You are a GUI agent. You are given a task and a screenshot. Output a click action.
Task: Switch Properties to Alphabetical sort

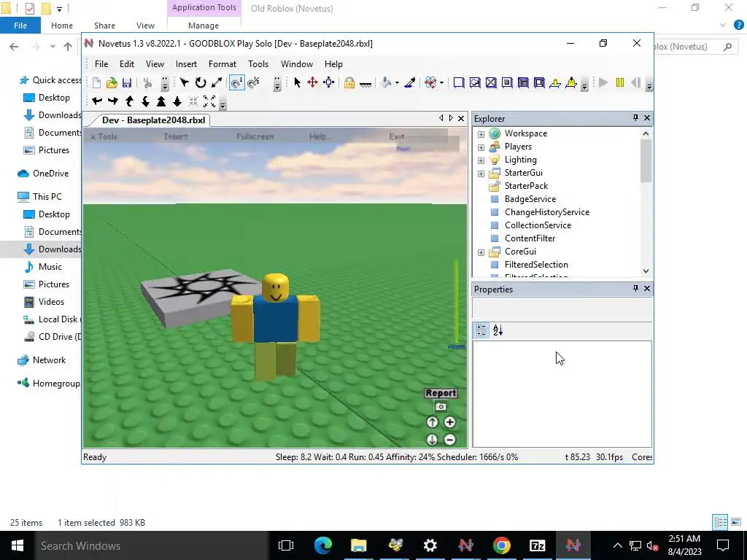point(498,330)
